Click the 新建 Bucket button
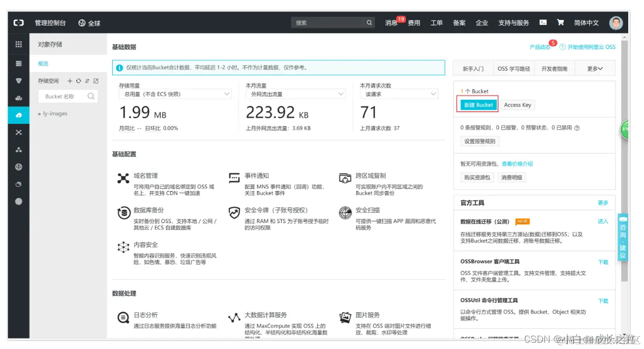The height and width of the screenshot is (349, 644). click(477, 105)
